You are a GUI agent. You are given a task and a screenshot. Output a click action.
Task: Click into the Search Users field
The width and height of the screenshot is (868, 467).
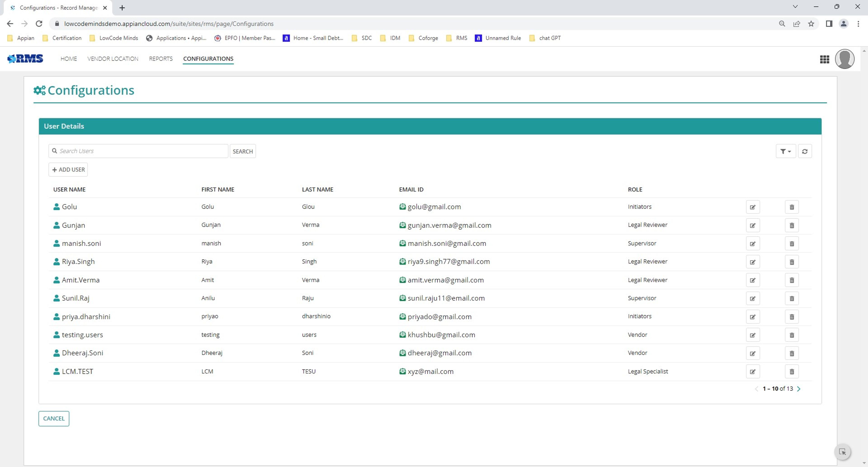point(138,151)
